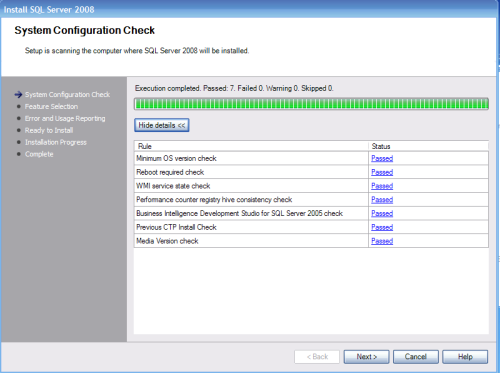Click the blue arrow current-step indicator
The height and width of the screenshot is (373, 500).
click(18, 95)
